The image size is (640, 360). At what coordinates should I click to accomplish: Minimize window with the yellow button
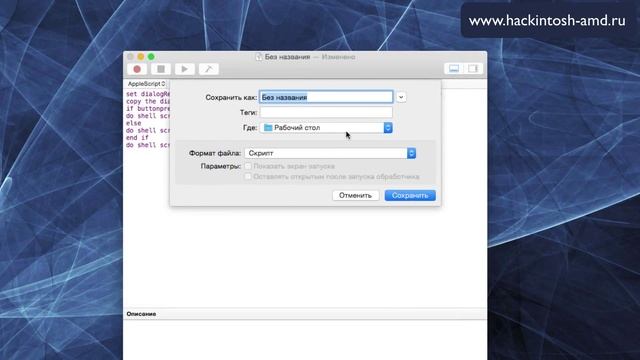(141, 57)
